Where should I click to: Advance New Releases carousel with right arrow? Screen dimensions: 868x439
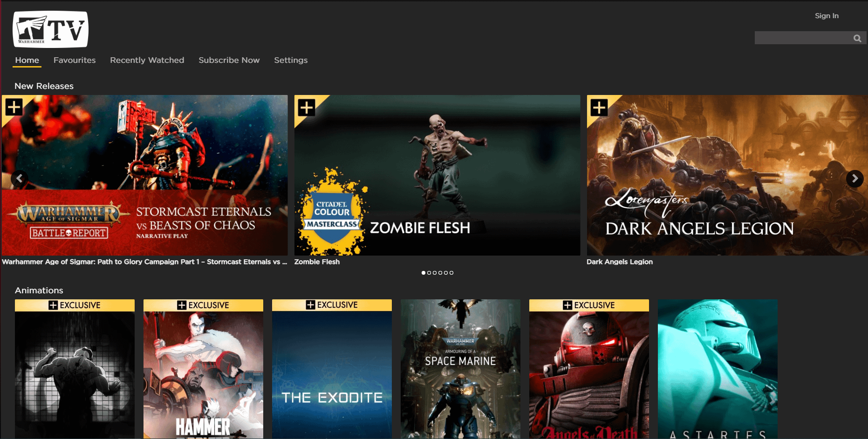855,178
